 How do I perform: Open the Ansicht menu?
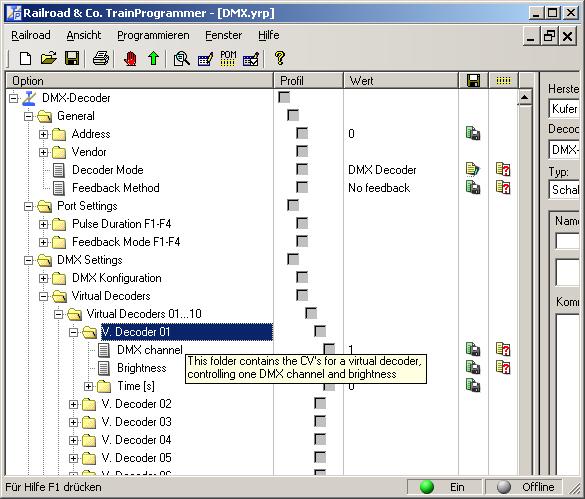coord(84,35)
